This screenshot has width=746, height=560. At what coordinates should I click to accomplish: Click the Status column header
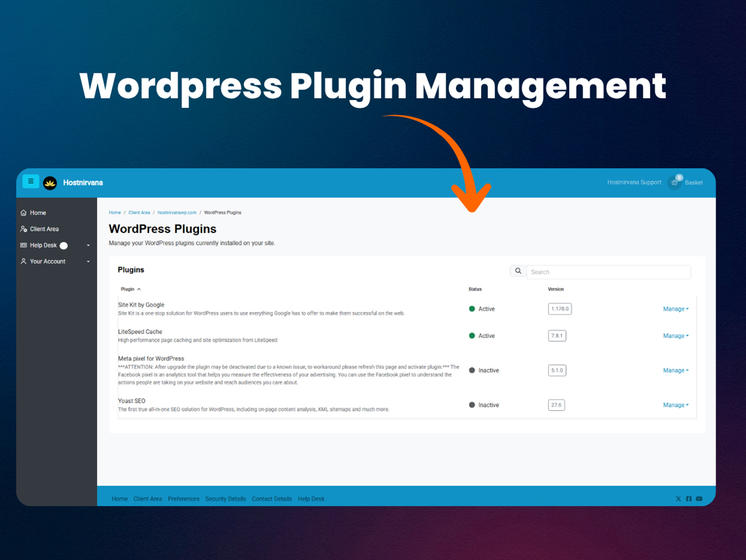pyautogui.click(x=475, y=289)
